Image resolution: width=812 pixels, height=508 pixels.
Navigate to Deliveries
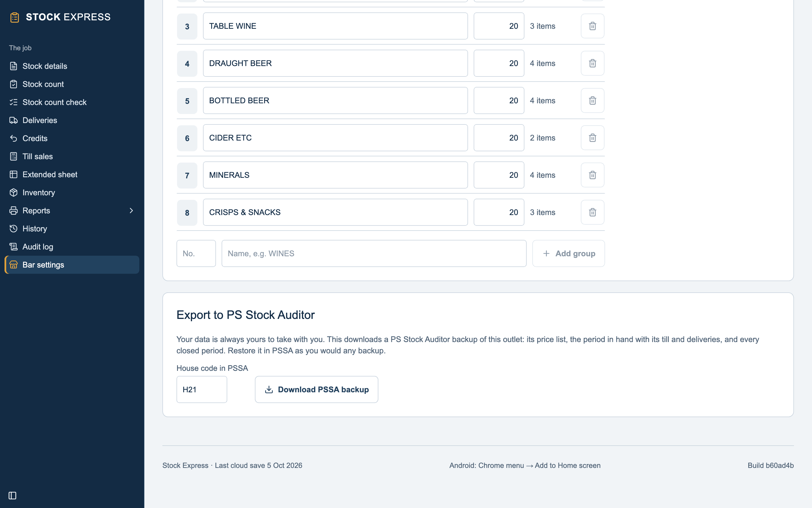(x=72, y=120)
